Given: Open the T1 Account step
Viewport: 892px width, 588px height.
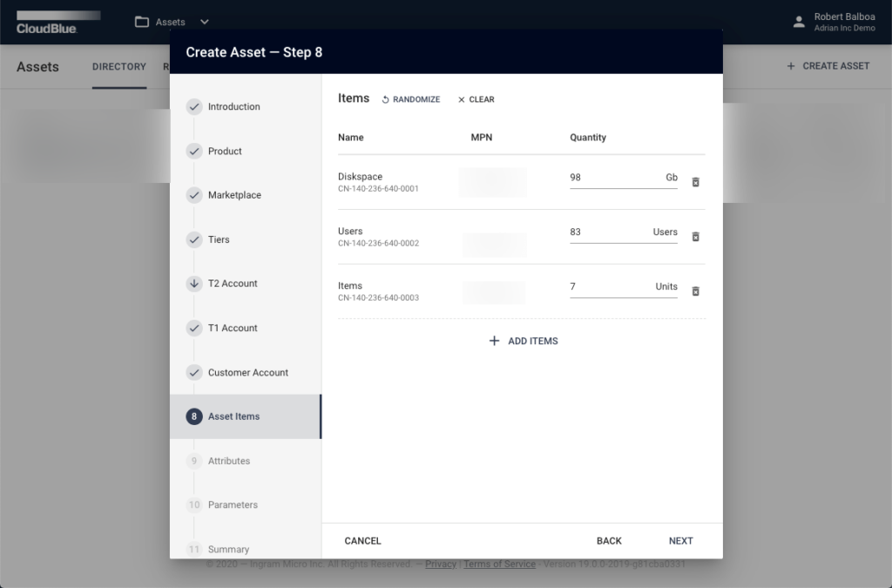Looking at the screenshot, I should tap(233, 328).
